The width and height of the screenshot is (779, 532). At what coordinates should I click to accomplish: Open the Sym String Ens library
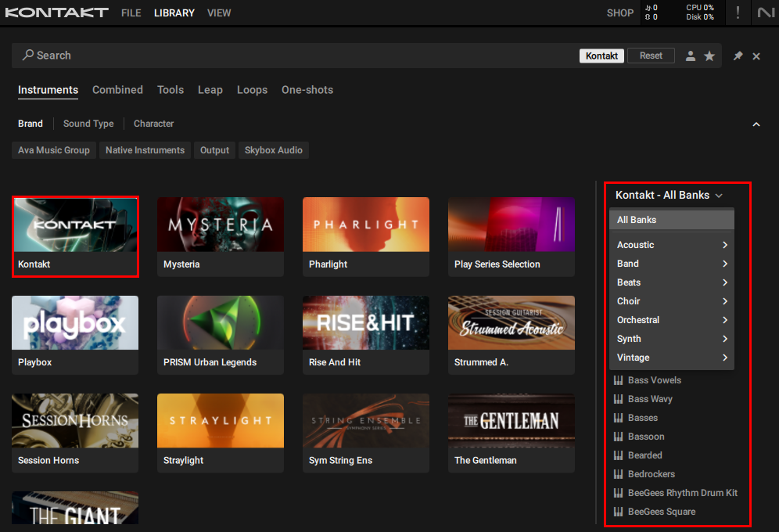366,433
